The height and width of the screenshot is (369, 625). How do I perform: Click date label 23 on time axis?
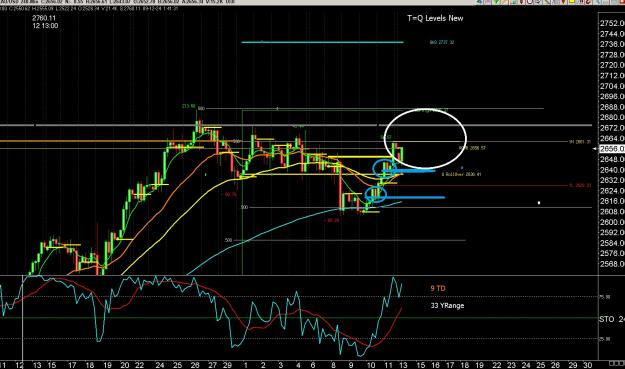click(511, 365)
